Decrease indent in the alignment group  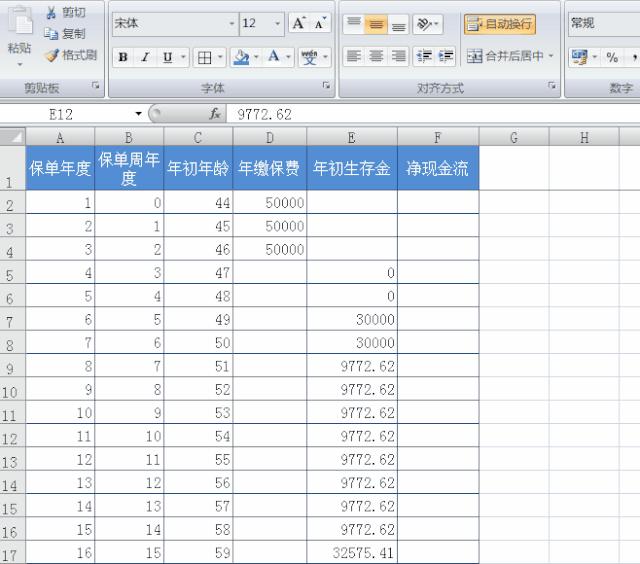click(x=424, y=56)
